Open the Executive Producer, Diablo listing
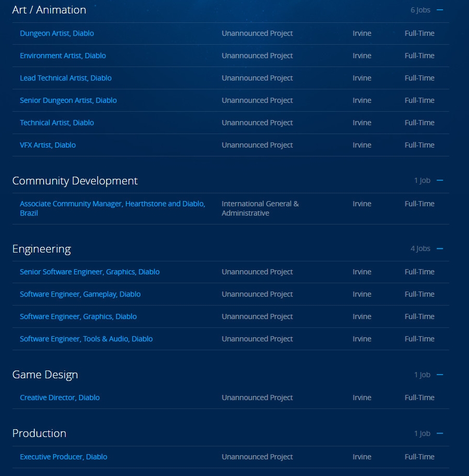 [63, 457]
